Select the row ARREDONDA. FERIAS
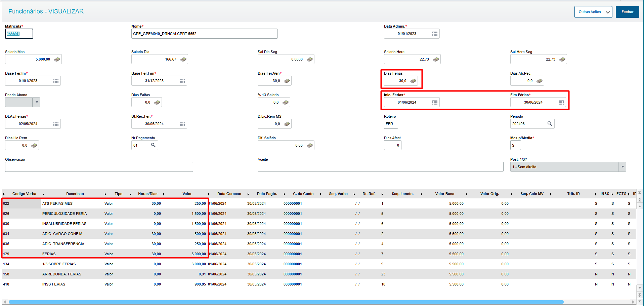This screenshot has width=644, height=306. pos(319,274)
